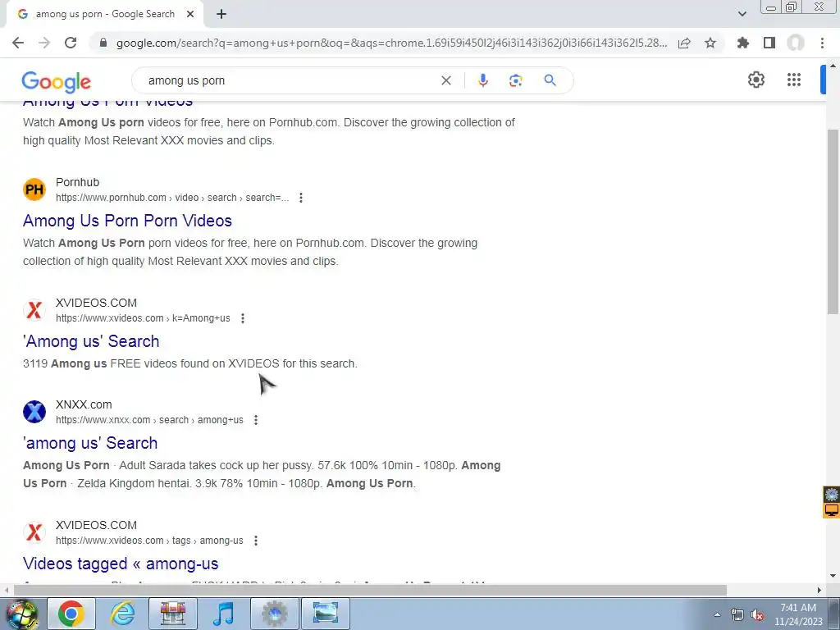Open the Extensions puzzle icon
Image resolution: width=840 pixels, height=630 pixels.
[743, 43]
